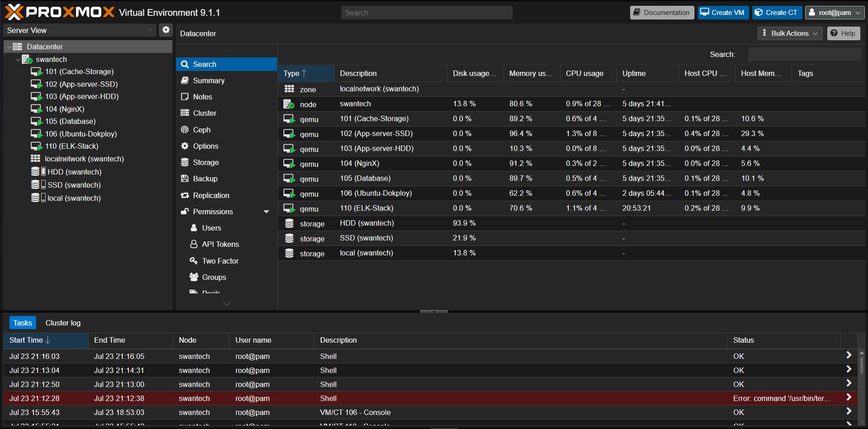
Task: Click the swantech node row in table
Action: 571,104
